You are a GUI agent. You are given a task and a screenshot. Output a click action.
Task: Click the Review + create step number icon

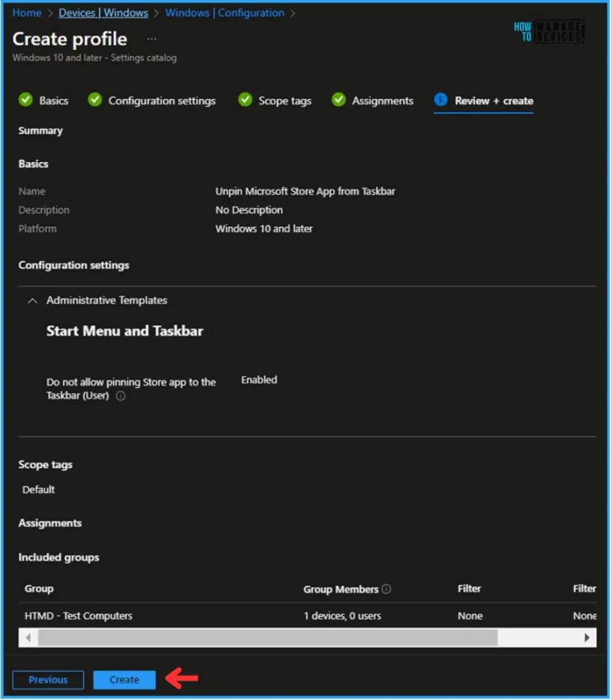coord(441,100)
